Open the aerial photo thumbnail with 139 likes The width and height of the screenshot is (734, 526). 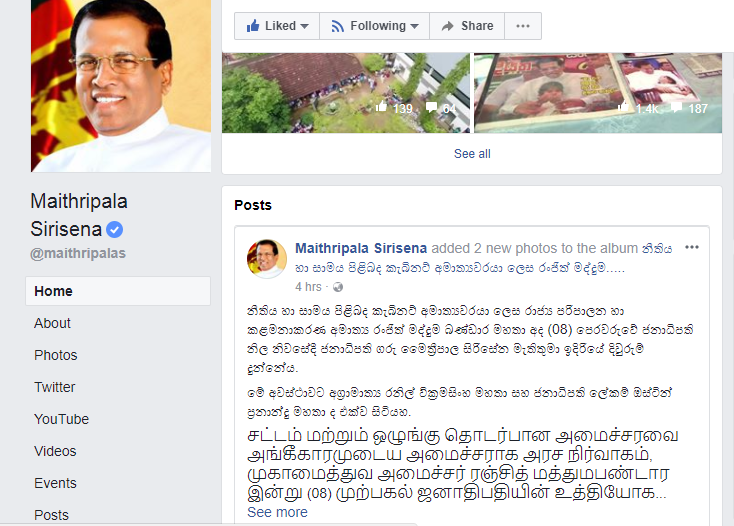point(346,93)
